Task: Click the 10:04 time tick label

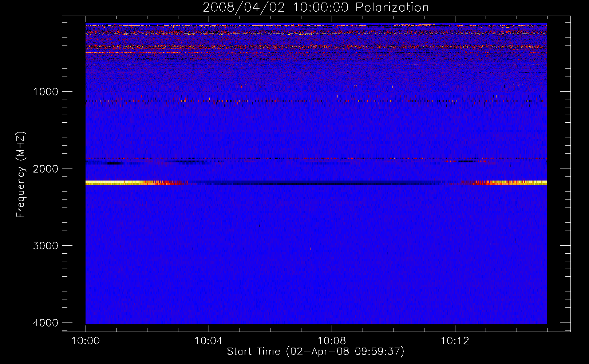Action: coord(209,341)
